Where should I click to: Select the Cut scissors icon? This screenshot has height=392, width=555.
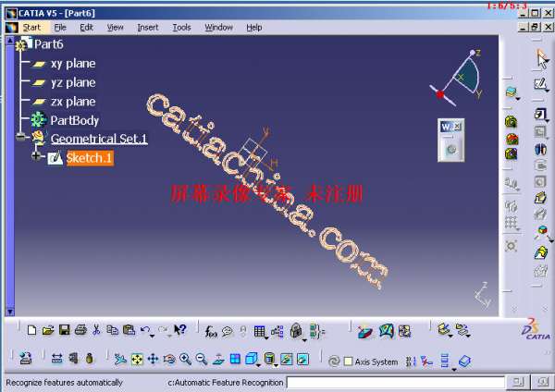tap(97, 330)
